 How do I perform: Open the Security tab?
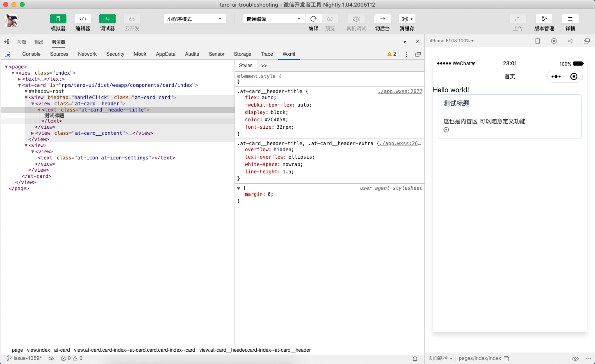pos(115,54)
